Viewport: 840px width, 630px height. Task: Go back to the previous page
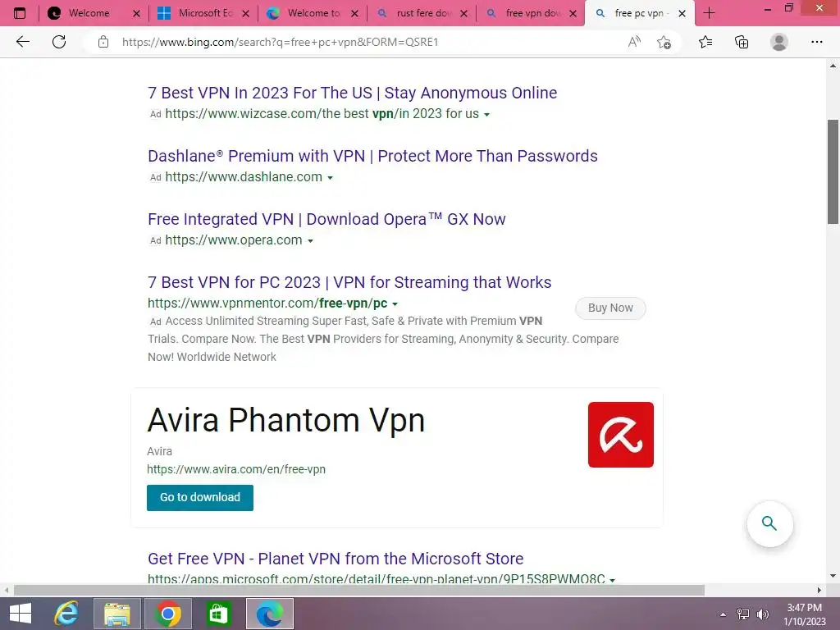pos(22,42)
